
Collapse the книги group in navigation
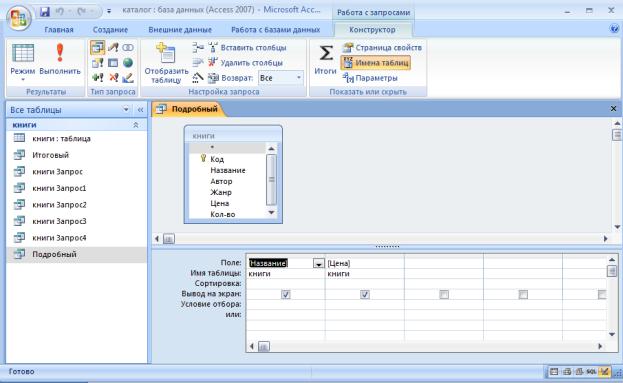[x=135, y=125]
